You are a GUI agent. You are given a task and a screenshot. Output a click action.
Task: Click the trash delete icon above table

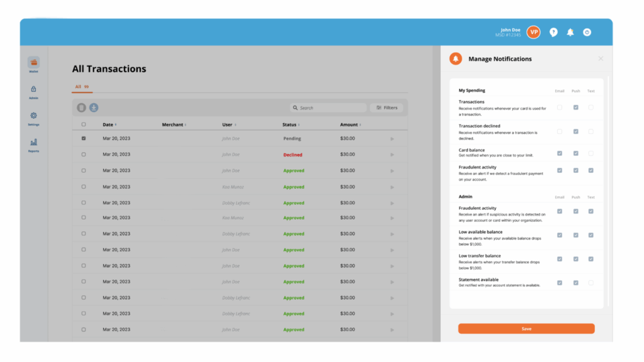coord(81,107)
